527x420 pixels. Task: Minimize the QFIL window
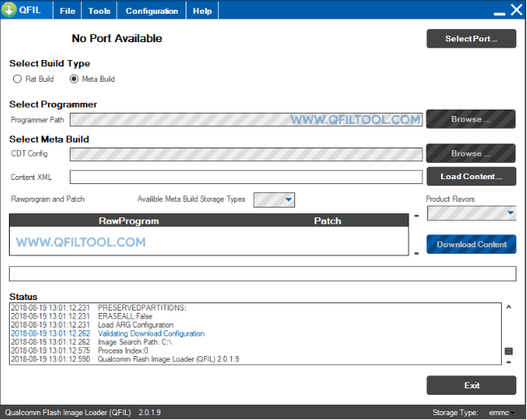[499, 14]
